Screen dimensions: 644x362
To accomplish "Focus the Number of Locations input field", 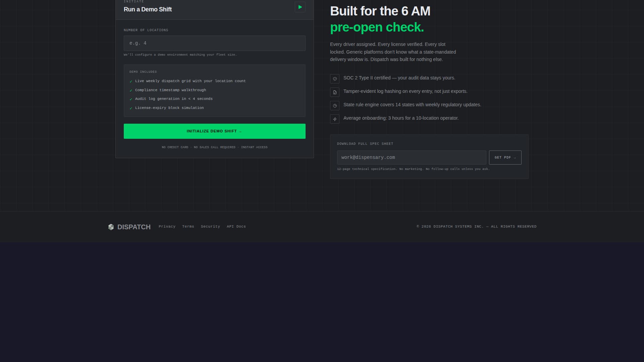I will coord(215,43).
